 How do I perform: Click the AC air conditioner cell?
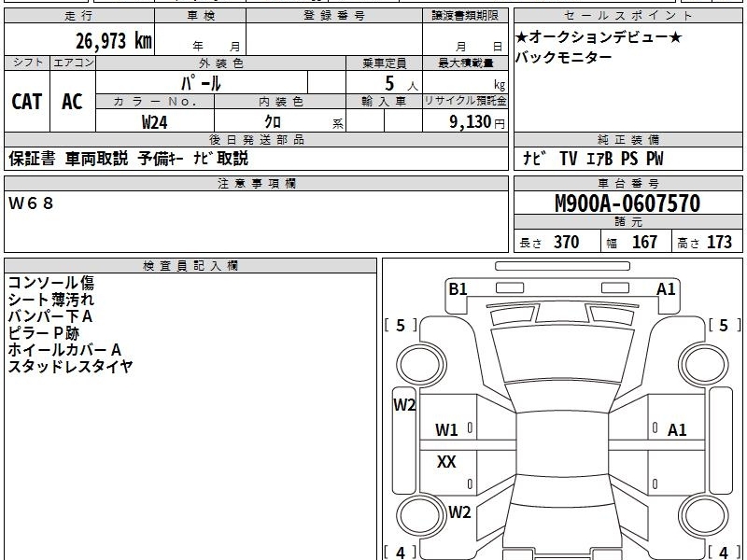tap(73, 102)
